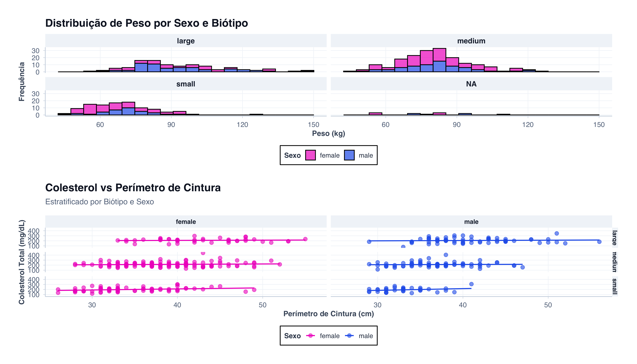Click the title 'Distribuição de Peso por Sexo e Biótipo'

pyautogui.click(x=147, y=23)
